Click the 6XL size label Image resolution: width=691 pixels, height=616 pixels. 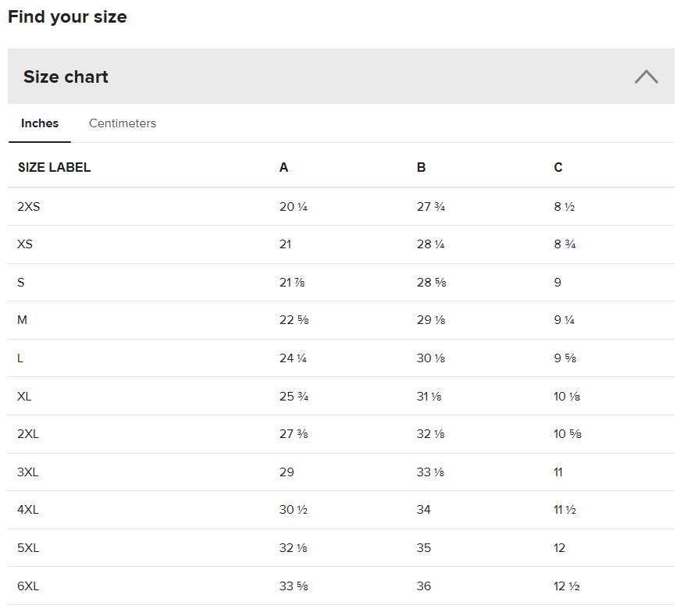(x=28, y=586)
